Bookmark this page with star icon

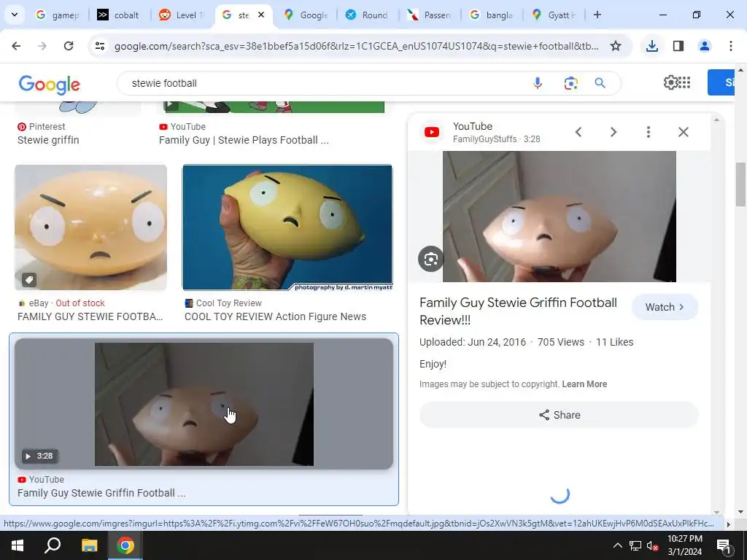616,46
